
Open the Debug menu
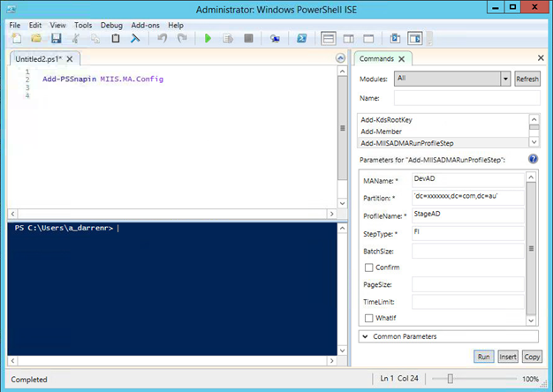tap(111, 26)
